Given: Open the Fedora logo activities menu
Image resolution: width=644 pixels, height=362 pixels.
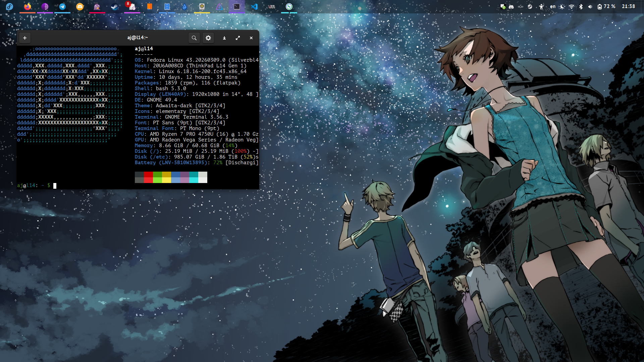Looking at the screenshot, I should pos(9,6).
